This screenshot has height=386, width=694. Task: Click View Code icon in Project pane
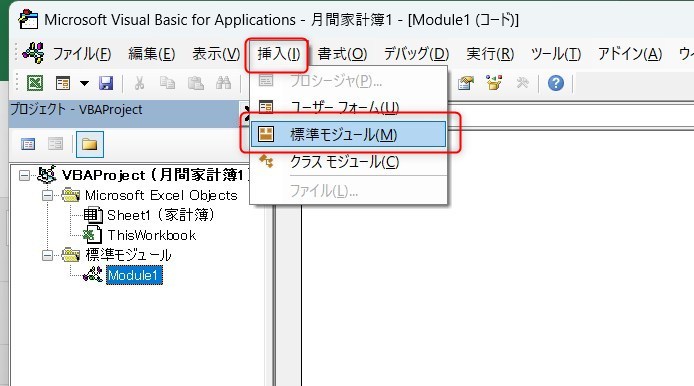tap(28, 144)
